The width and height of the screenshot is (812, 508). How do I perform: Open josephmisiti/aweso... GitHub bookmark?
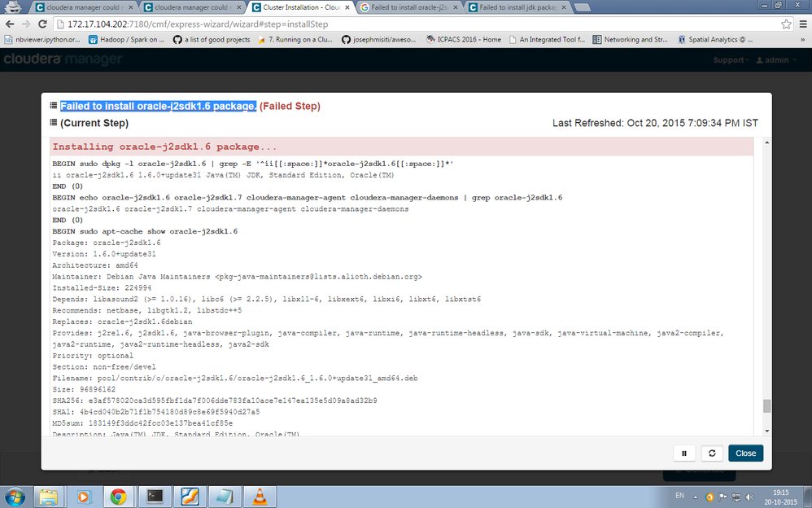pyautogui.click(x=379, y=39)
